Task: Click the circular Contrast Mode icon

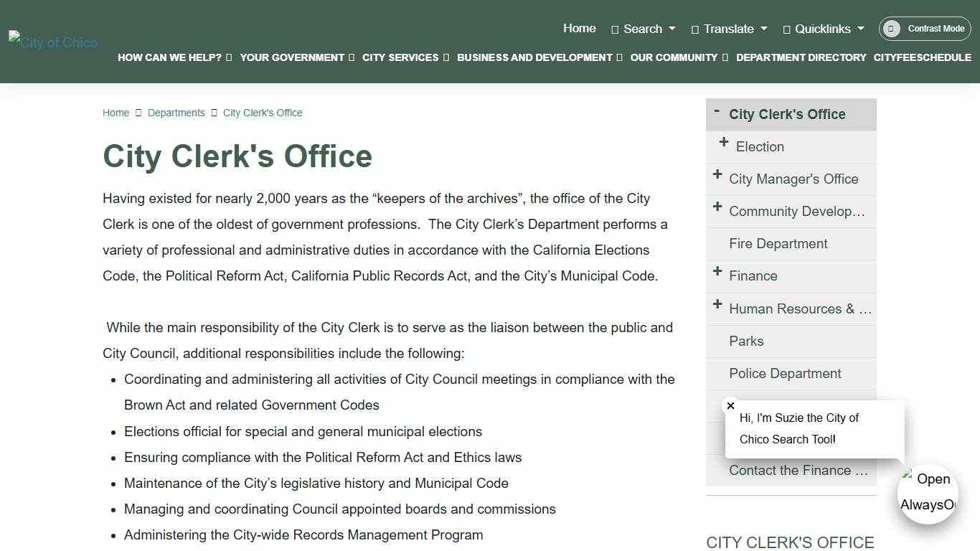Action: 890,29
